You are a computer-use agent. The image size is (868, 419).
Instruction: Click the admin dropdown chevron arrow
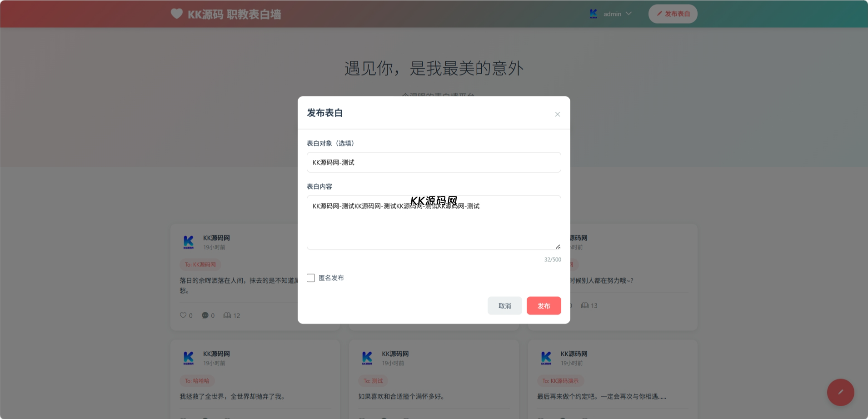(x=629, y=14)
